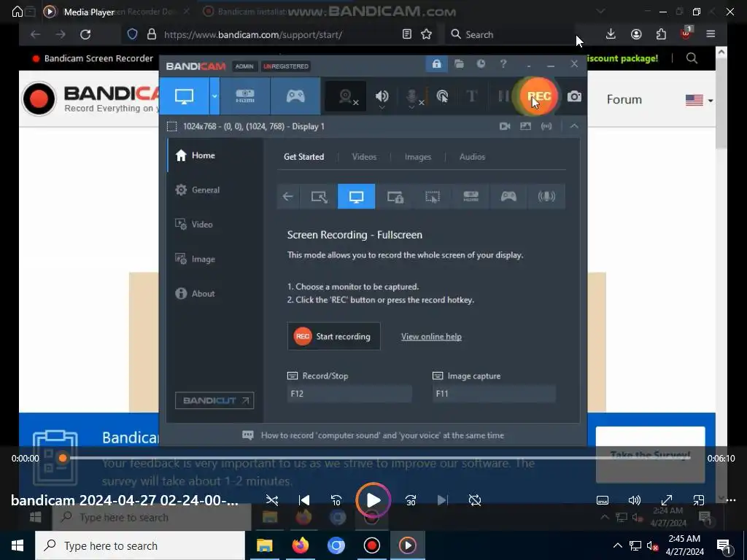Toggle Bandicam microphone icon
Image resolution: width=747 pixels, height=560 pixels.
click(413, 97)
